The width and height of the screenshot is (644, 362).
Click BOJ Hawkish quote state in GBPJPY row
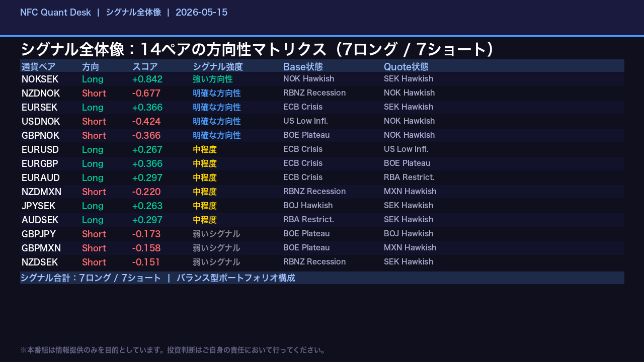409,234
